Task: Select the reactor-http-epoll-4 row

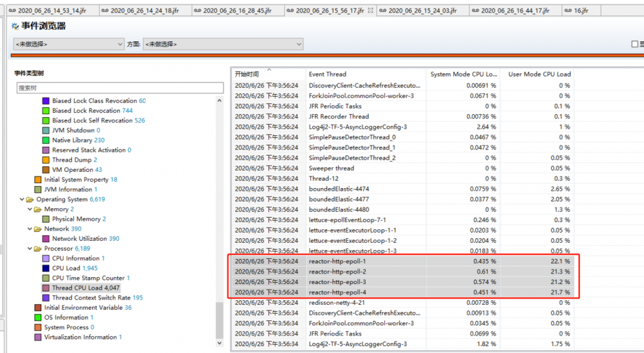Action: click(402, 292)
